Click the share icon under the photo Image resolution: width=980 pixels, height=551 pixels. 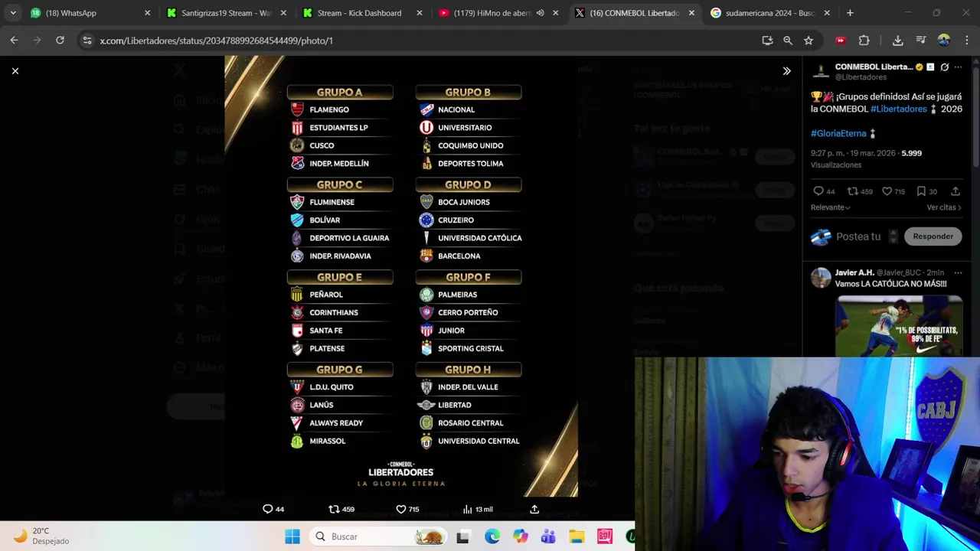534,509
